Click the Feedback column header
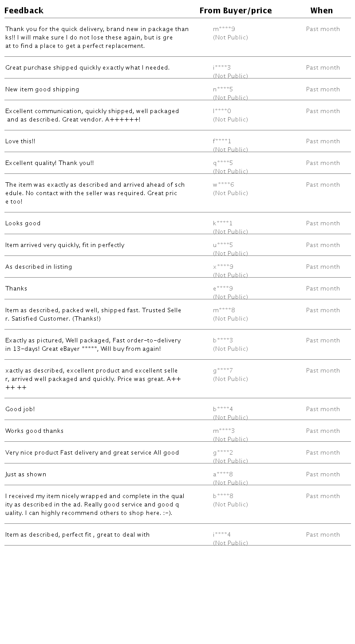The width and height of the screenshot is (355, 644). click(24, 11)
